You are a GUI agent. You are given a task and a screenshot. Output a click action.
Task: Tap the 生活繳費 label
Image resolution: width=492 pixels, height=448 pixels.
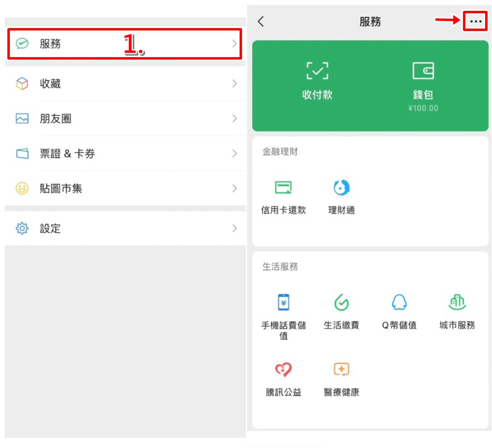point(341,325)
